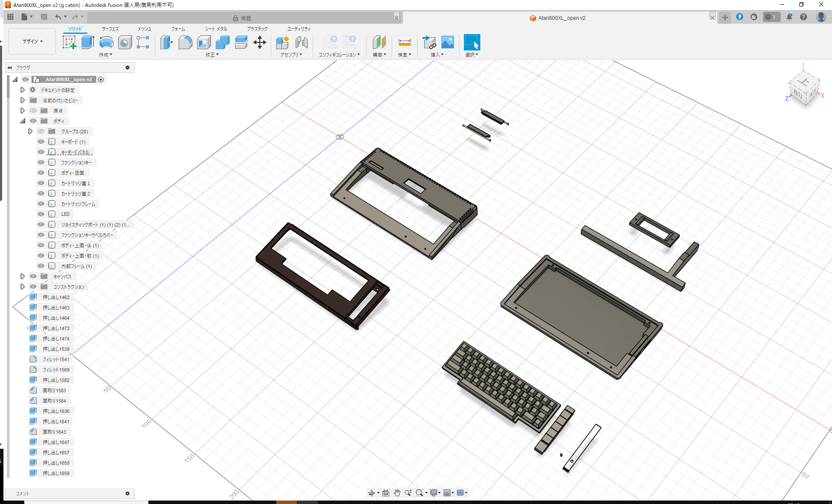The image size is (832, 504).
Task: Select the Measure tool in 検査 section
Action: tap(404, 42)
